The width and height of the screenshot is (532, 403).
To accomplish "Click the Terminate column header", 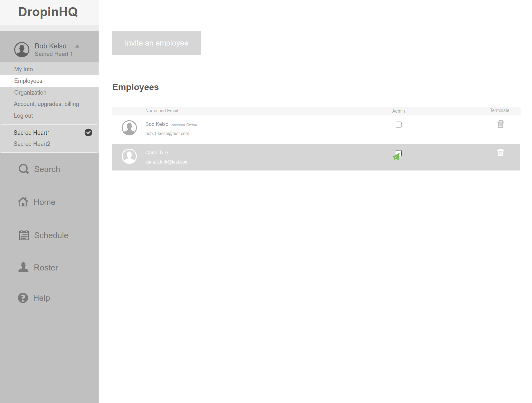I will point(499,110).
